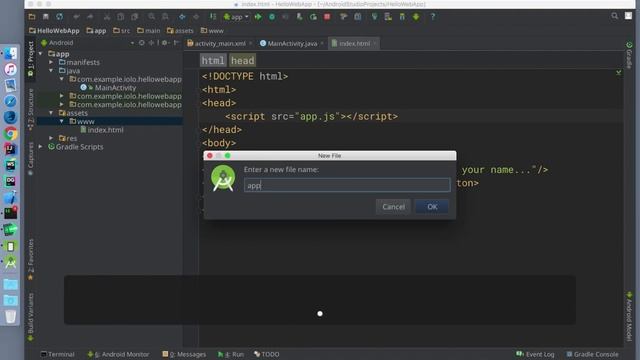The height and width of the screenshot is (360, 640).
Task: Toggle the Android Monitor tool window
Action: pos(118,354)
